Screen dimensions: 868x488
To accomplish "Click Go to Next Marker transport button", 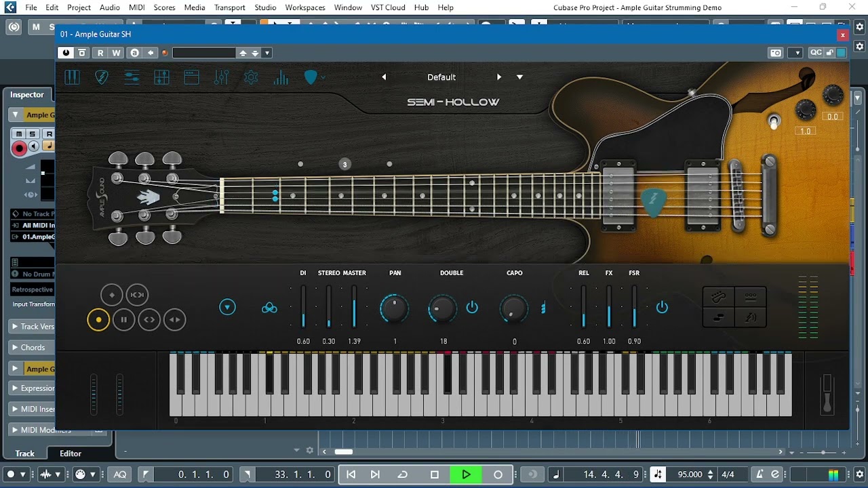I will [375, 474].
